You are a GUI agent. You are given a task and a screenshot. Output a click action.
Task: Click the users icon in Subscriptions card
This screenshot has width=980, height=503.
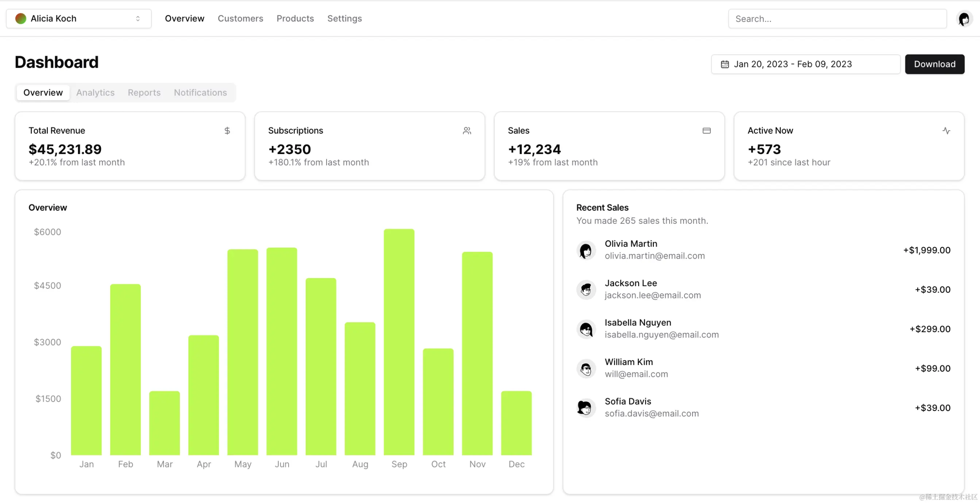pyautogui.click(x=467, y=131)
